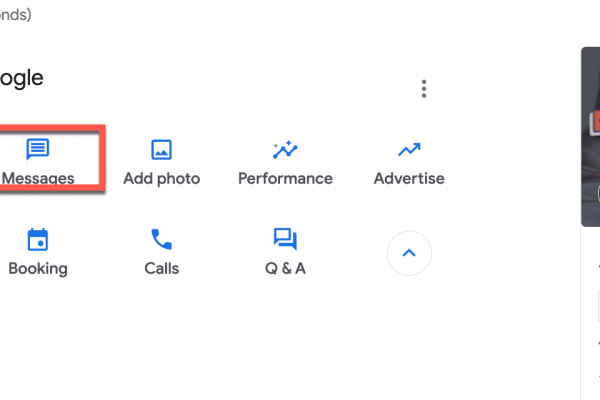Collapse the shortcuts with the up chevron
This screenshot has height=400, width=600.
point(409,253)
